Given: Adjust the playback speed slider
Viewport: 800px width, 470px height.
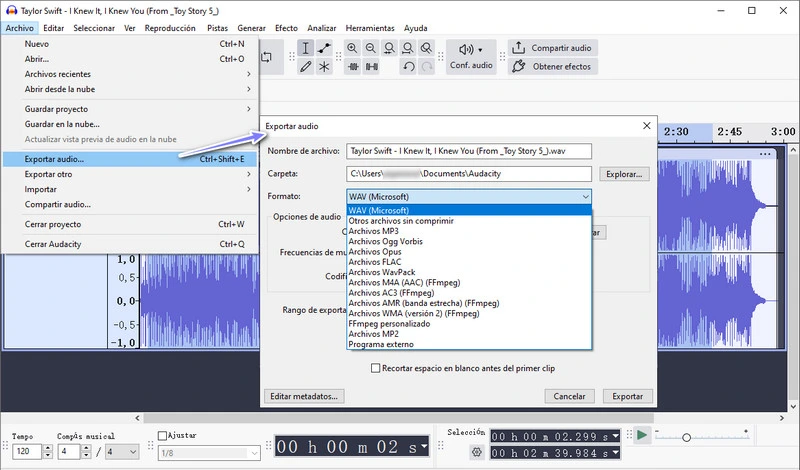Looking at the screenshot, I should [687, 437].
